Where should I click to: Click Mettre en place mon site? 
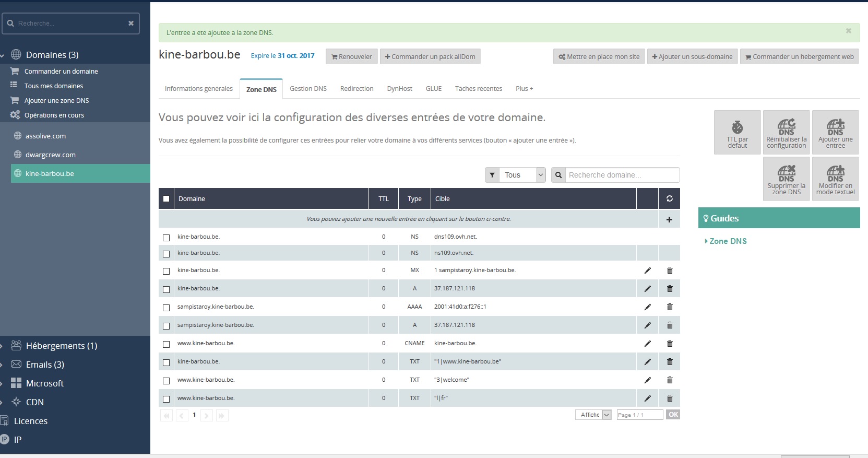pyautogui.click(x=599, y=56)
